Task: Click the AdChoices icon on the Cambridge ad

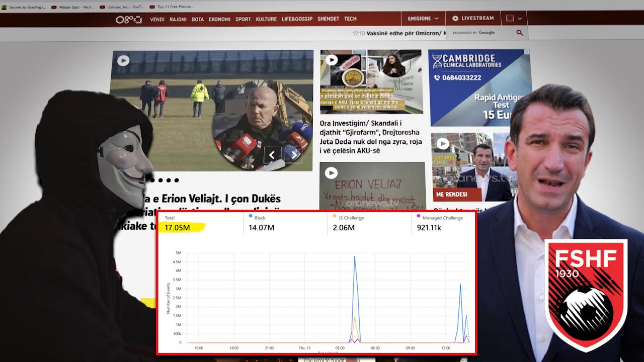Action: pos(527,52)
